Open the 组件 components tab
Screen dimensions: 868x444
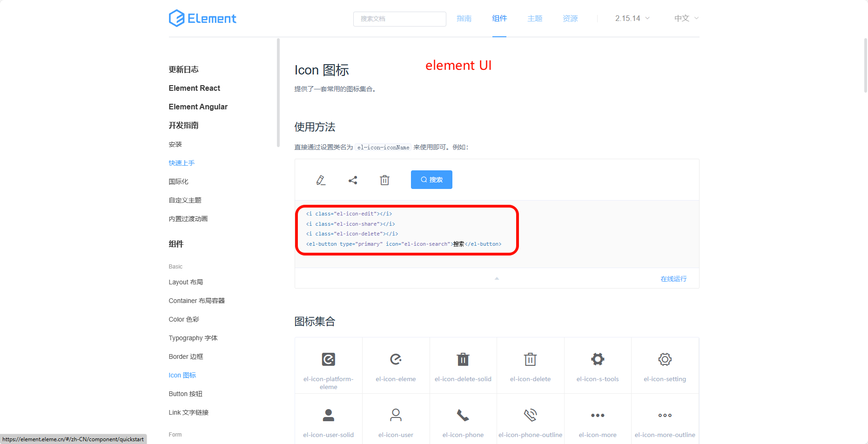499,18
